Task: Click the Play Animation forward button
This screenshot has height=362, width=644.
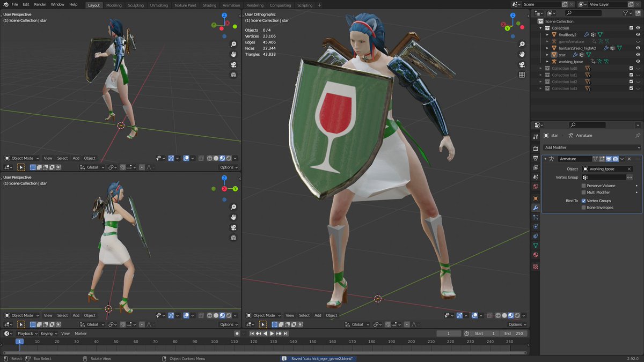Action: click(x=272, y=334)
